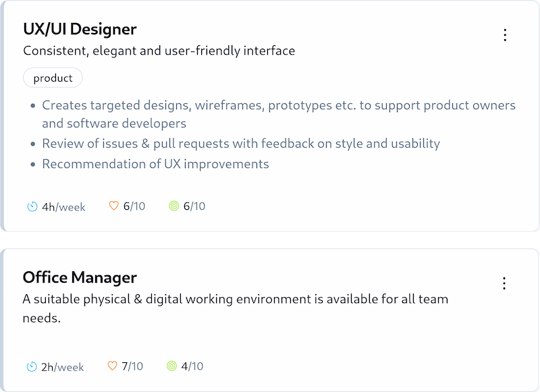This screenshot has height=392, width=540.
Task: Click the Office Manager 4/10 target rating
Action: 192,366
